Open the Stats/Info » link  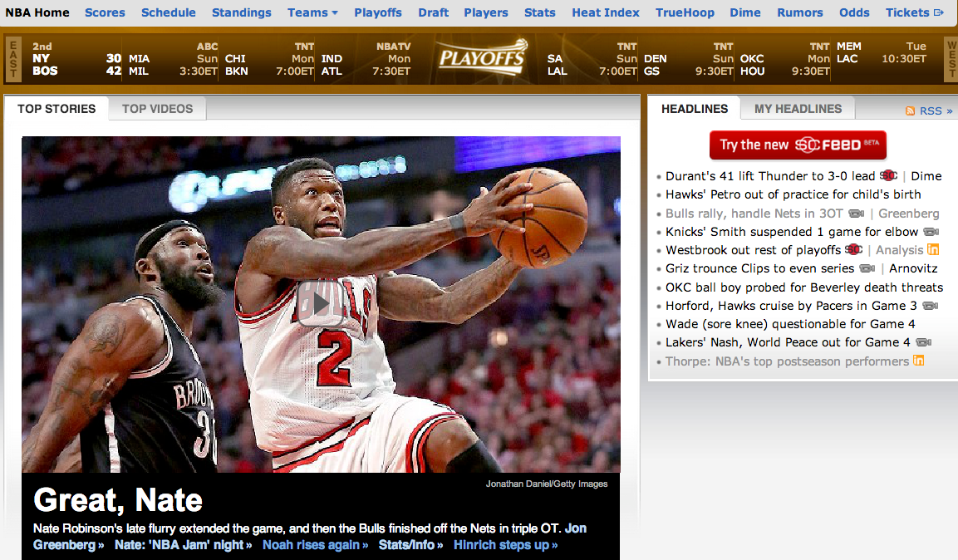pos(410,545)
